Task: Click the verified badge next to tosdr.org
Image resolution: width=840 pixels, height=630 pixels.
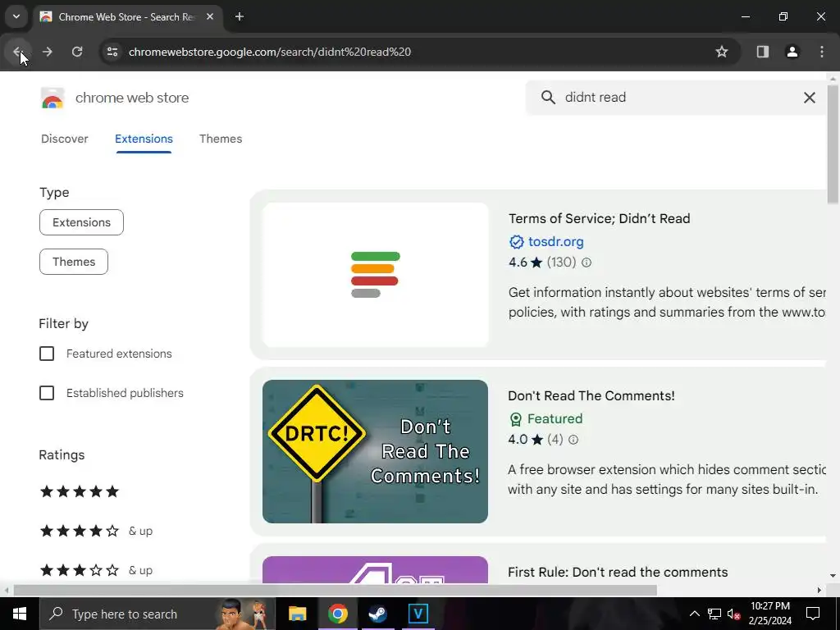Action: pos(516,242)
